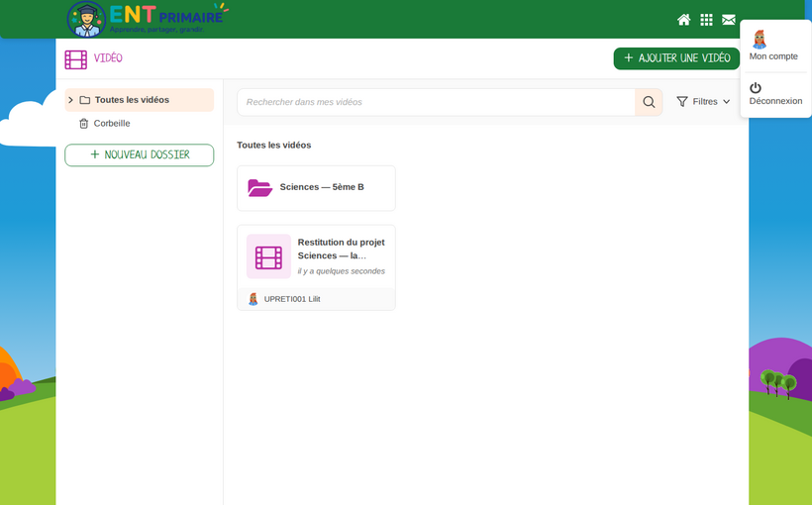Click the il y a quelques secondes timestamp
Screen dimensions: 812x505
click(341, 271)
